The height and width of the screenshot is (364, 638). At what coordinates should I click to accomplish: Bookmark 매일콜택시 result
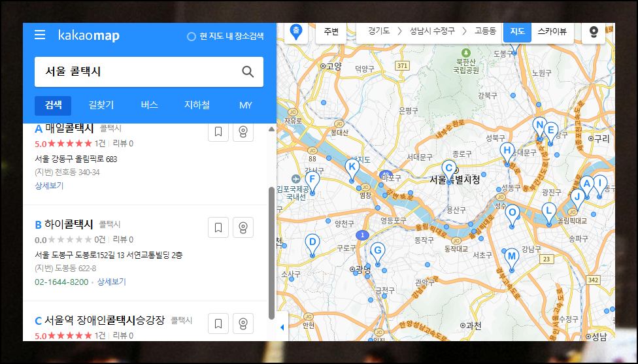tap(218, 131)
